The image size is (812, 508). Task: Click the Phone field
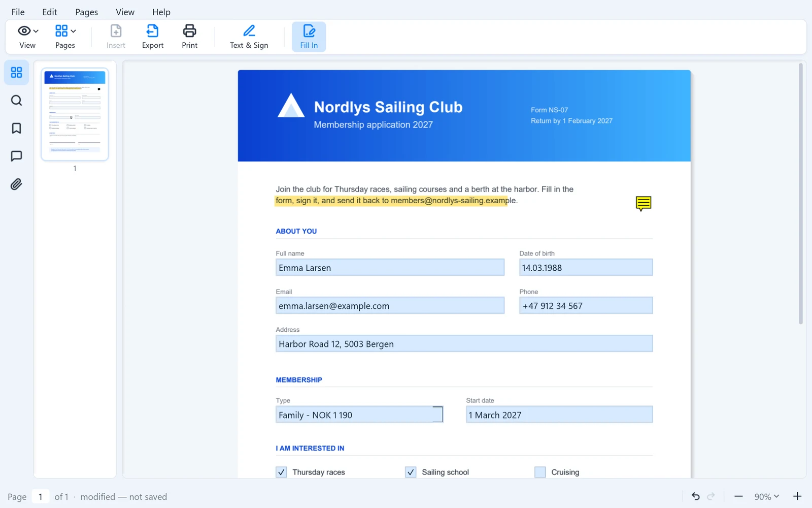(x=586, y=306)
